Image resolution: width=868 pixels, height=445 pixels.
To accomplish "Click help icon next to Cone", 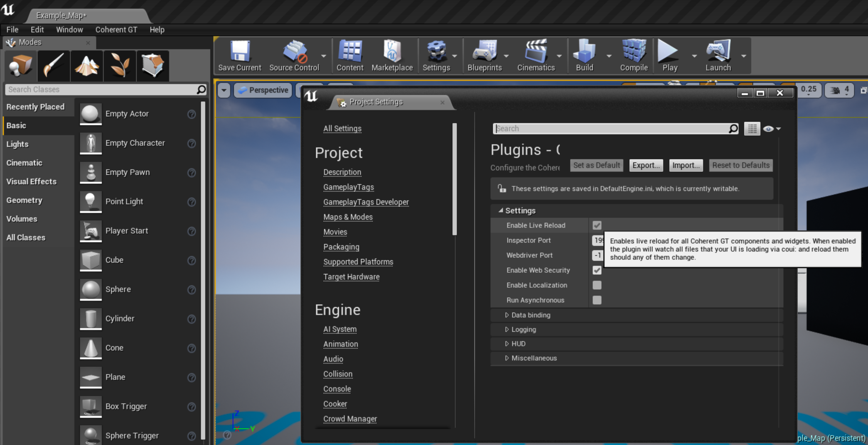I will point(192,348).
